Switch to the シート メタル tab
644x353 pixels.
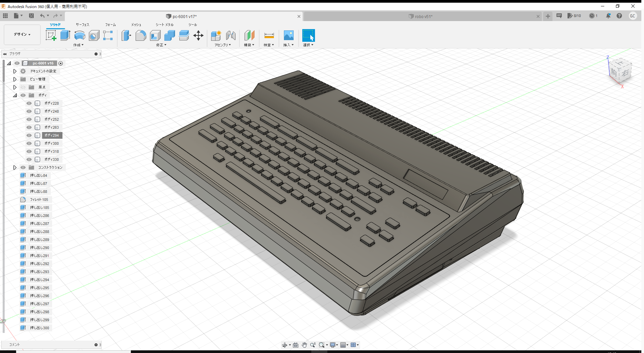[164, 24]
